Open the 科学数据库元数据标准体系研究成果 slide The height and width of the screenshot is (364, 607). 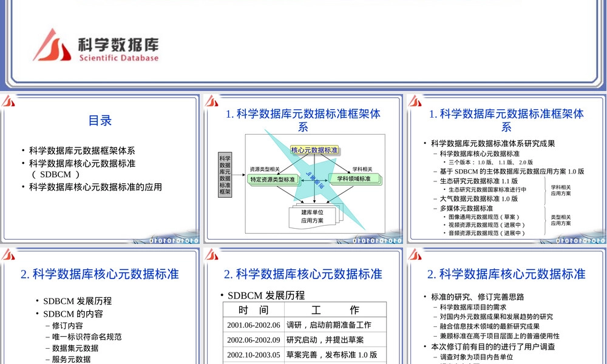pyautogui.click(x=506, y=168)
